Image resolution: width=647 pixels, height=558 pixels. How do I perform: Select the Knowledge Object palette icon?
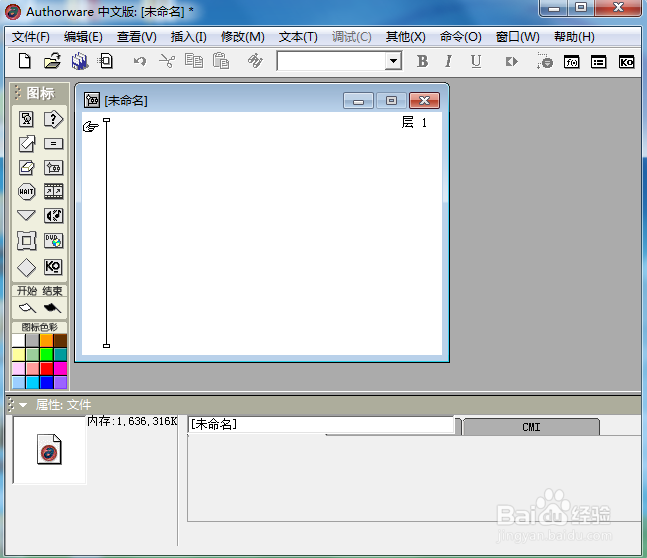tap(53, 267)
